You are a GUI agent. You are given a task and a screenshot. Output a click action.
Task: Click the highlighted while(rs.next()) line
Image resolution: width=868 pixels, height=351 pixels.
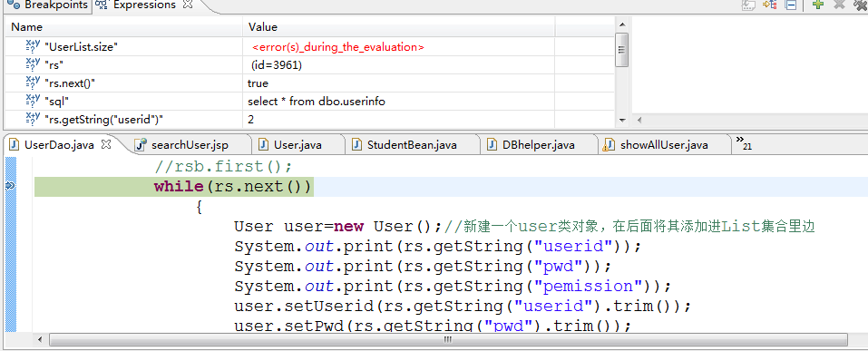pos(233,187)
